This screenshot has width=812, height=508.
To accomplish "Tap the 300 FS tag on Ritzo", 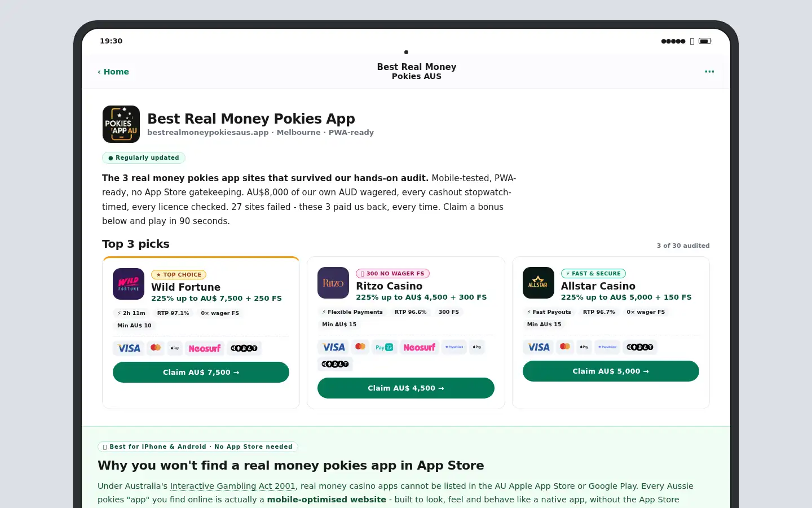I will pyautogui.click(x=449, y=312).
